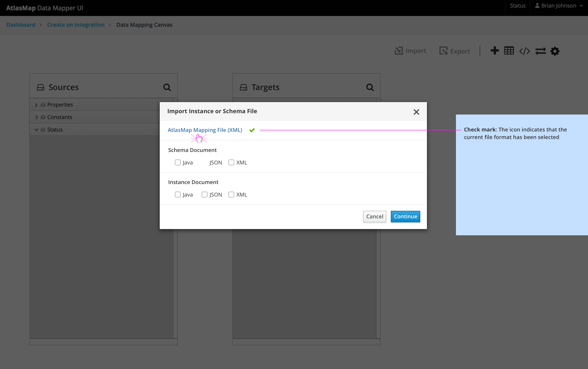Open the settings gear icon
The width and height of the screenshot is (588, 369).
pos(555,51)
